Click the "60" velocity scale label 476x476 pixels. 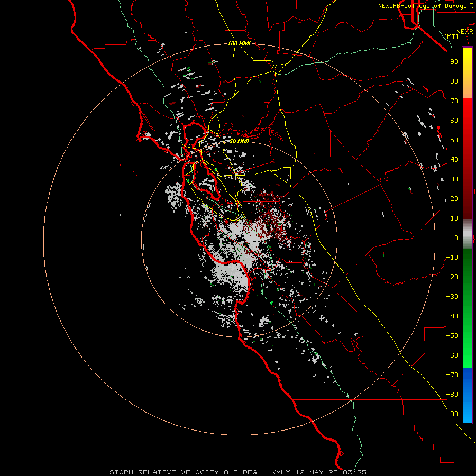coord(454,120)
